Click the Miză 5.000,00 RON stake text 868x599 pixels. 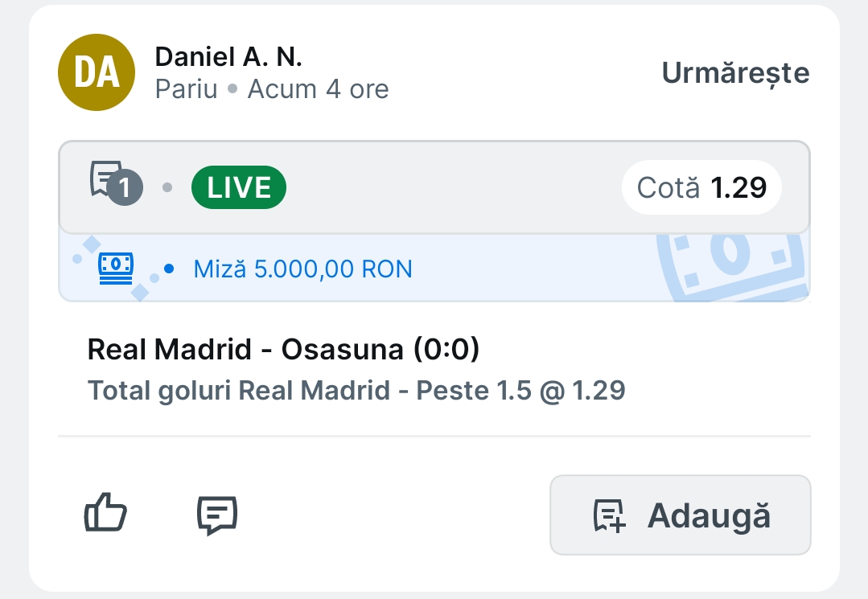pyautogui.click(x=302, y=269)
